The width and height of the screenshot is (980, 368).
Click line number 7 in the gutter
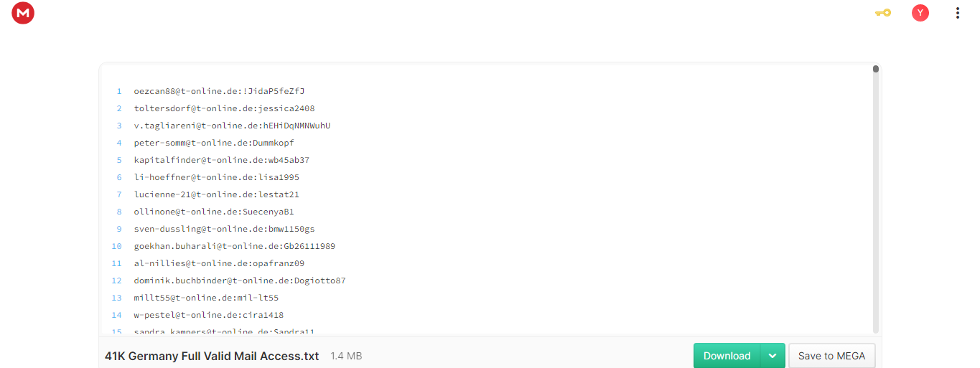(119, 194)
